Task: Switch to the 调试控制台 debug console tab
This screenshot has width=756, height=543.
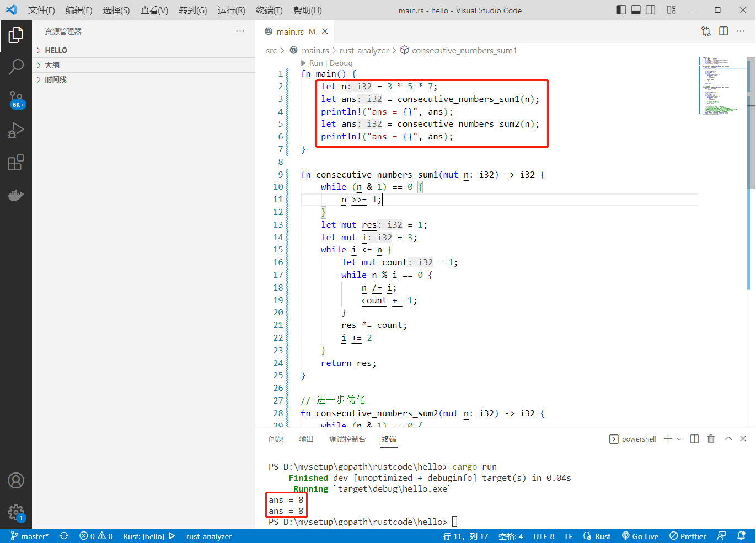Action: 347,439
